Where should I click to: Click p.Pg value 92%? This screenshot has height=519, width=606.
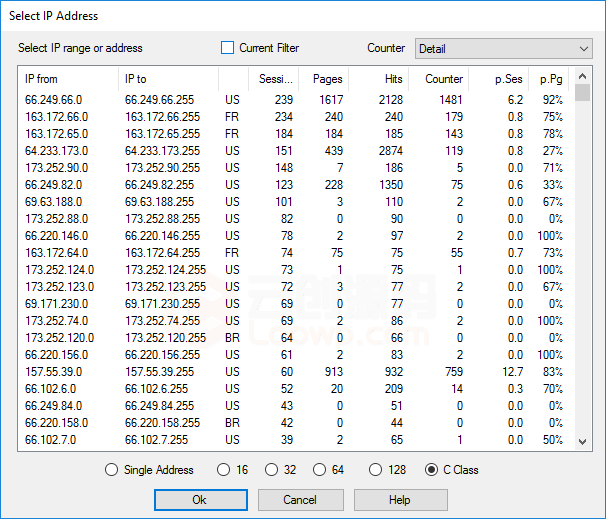(553, 100)
